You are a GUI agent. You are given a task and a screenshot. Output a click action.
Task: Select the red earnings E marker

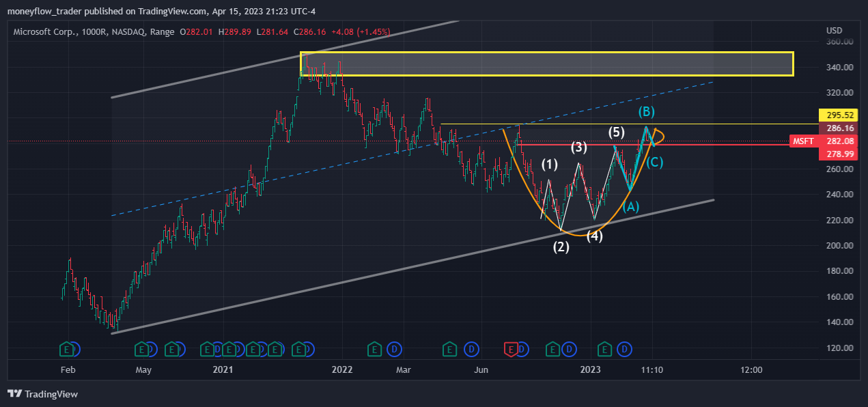(510, 350)
